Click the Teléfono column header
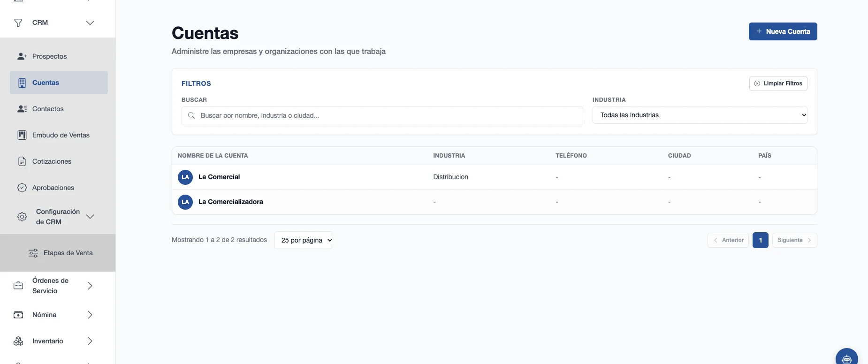Screen dimensions: 868x364 [x=571, y=156]
